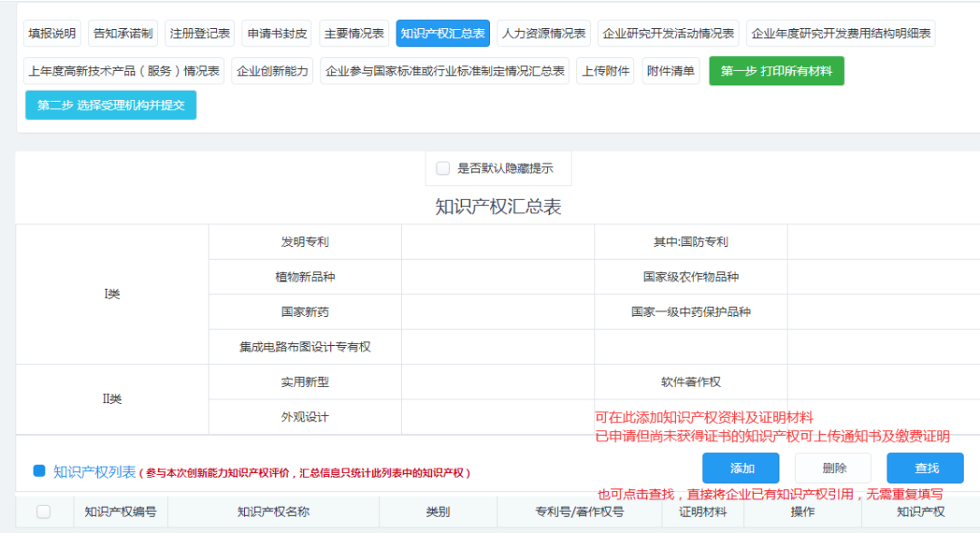This screenshot has width=980, height=533.
Task: Click the 发明专利 value cell
Action: click(x=498, y=242)
